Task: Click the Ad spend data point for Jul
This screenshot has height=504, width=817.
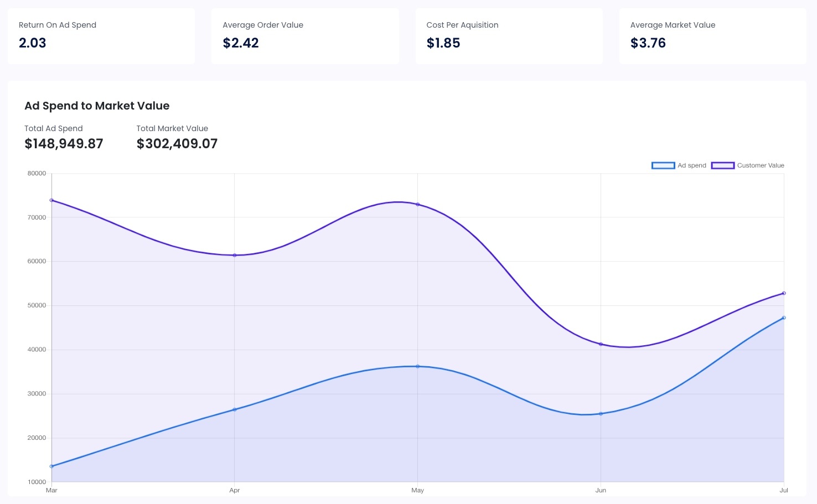Action: click(784, 318)
